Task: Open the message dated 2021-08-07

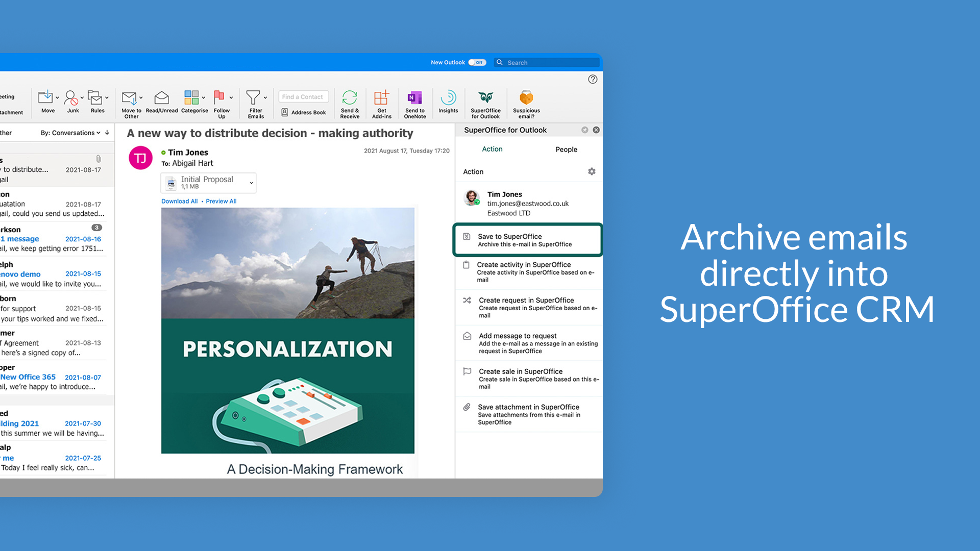Action: coord(54,377)
